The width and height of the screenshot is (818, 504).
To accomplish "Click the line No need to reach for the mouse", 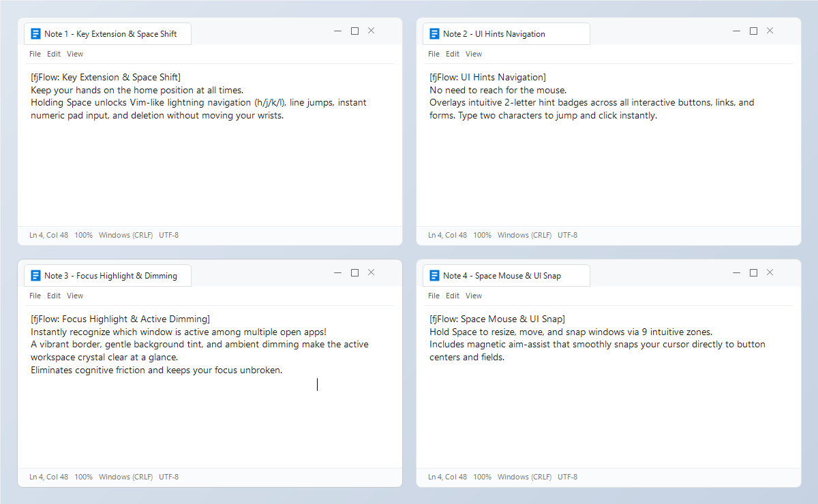I will click(x=498, y=90).
